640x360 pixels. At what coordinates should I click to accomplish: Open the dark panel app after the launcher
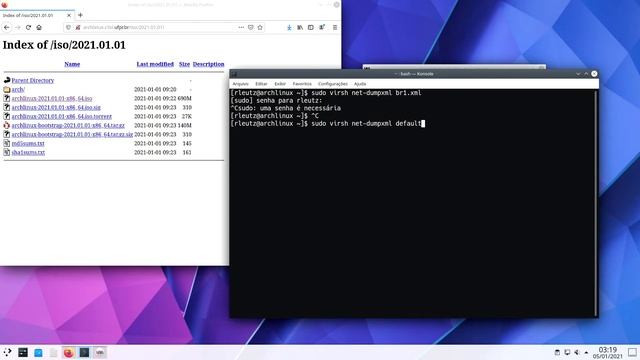point(23,352)
